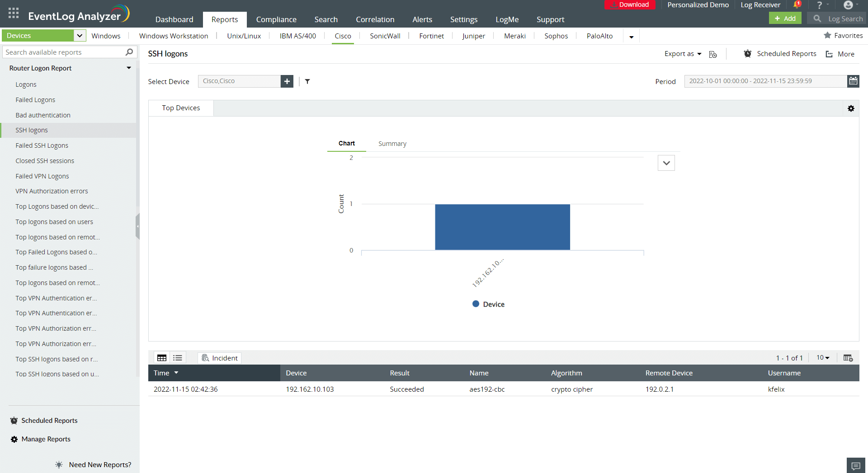Click the Select Device input field
This screenshot has height=473, width=868.
click(x=239, y=81)
